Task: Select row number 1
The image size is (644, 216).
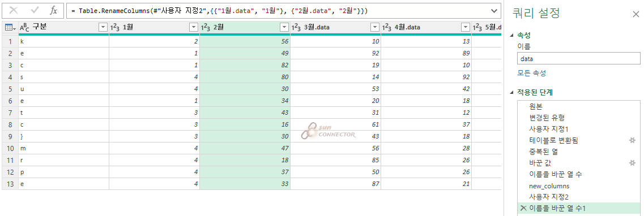Action: 10,41
